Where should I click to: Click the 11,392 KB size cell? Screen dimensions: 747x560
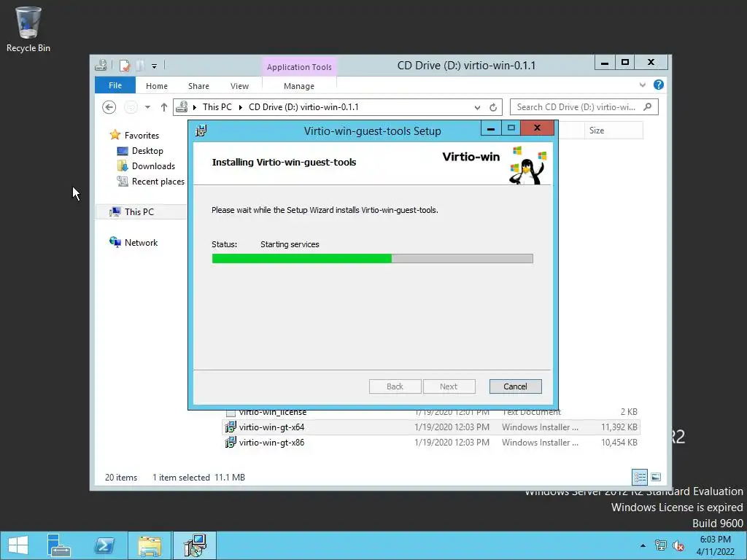[x=619, y=427]
